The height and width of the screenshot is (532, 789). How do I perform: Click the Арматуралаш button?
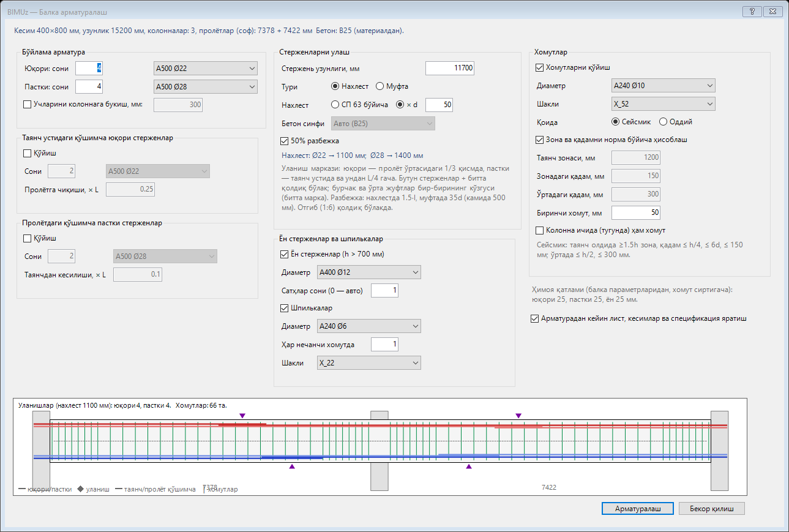tap(637, 509)
